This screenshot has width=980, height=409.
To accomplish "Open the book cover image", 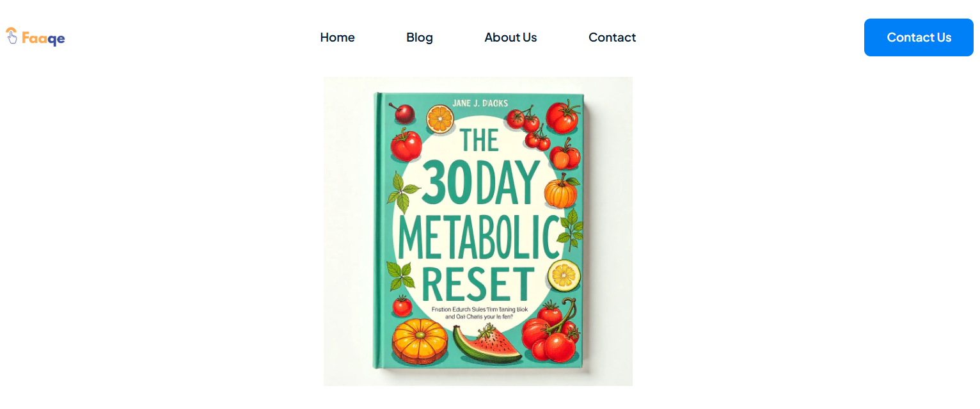I will 478,231.
